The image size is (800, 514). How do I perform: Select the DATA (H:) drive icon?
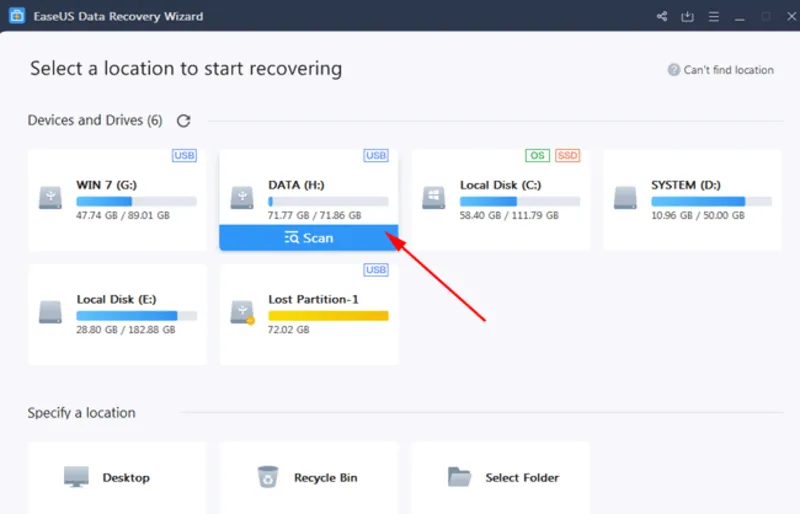coord(242,198)
